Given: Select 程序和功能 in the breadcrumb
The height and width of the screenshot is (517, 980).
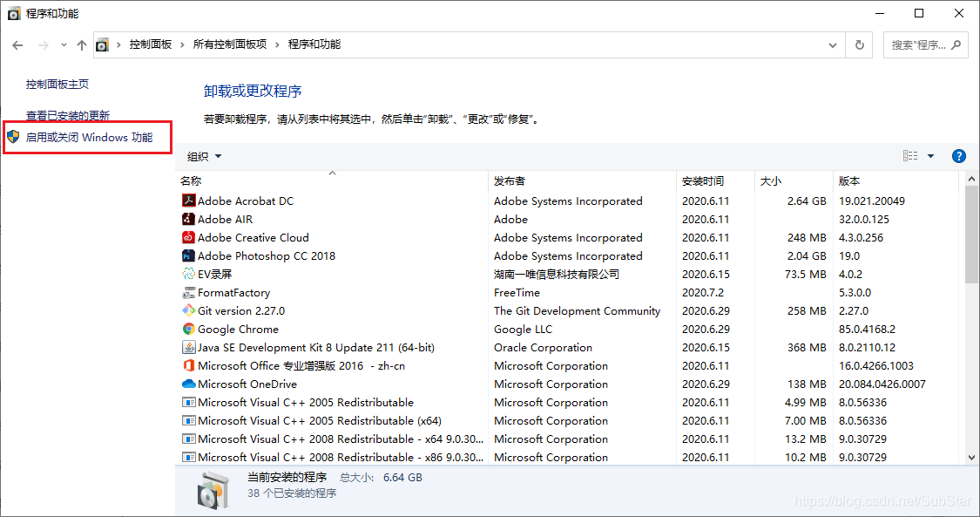Looking at the screenshot, I should point(314,44).
